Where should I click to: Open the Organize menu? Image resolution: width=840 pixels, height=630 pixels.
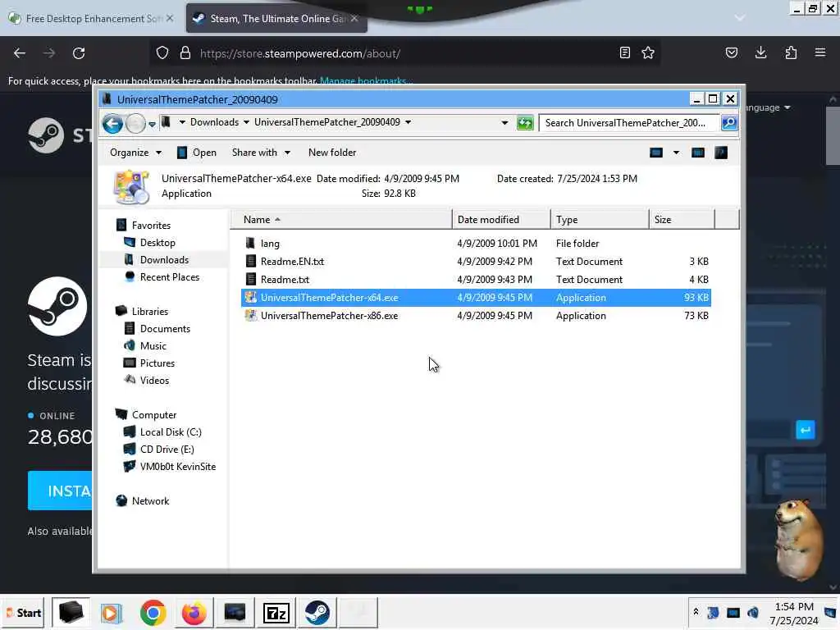tap(135, 153)
